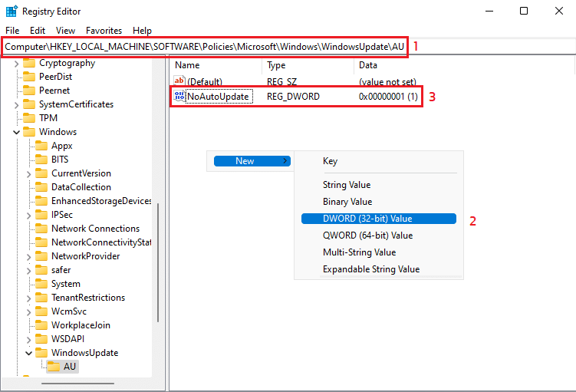Click the SystemCertificates folder icon
Image resolution: width=576 pixels, height=392 pixels.
(29, 104)
